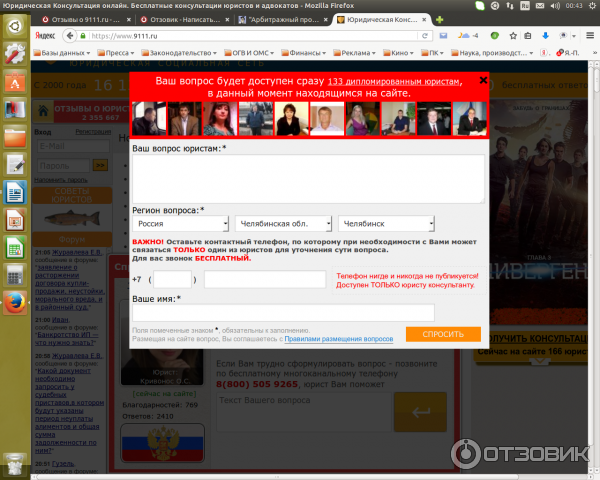Open a new browser tab with plus icon
This screenshot has width=600, height=480.
440,19
